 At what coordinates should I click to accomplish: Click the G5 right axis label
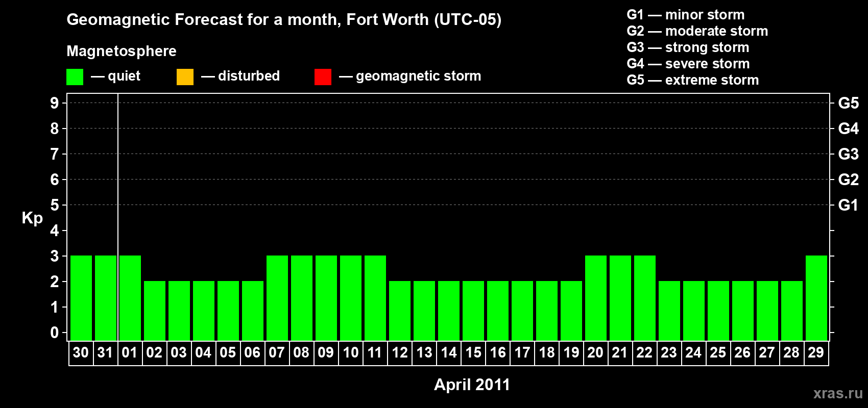click(x=848, y=103)
